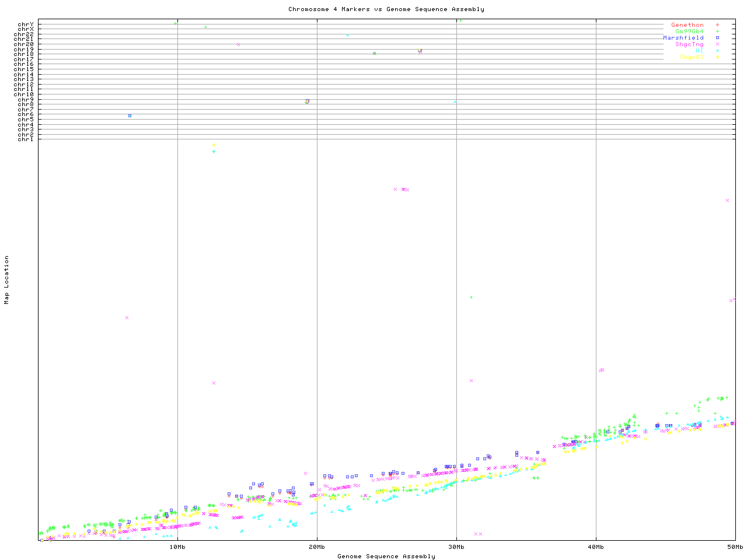Image resolution: width=747 pixels, height=560 pixels.
Task: Click the 30Mb x-axis tick label
Action: [456, 547]
